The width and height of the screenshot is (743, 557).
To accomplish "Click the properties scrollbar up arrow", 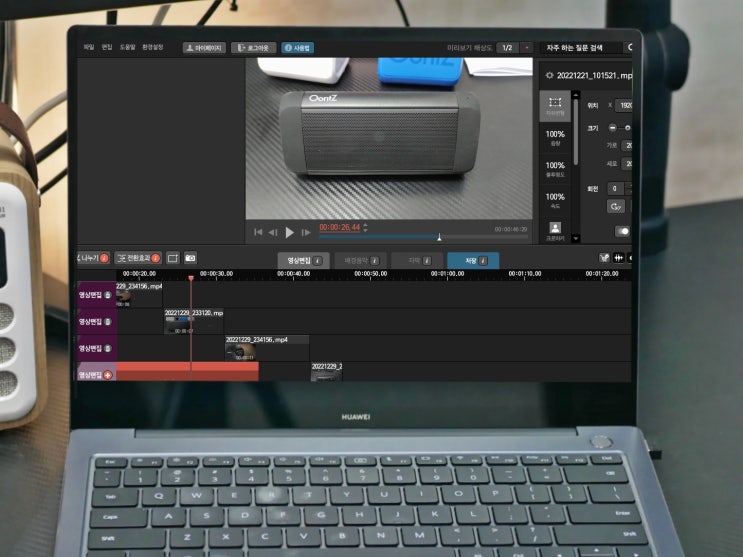I will [x=576, y=95].
